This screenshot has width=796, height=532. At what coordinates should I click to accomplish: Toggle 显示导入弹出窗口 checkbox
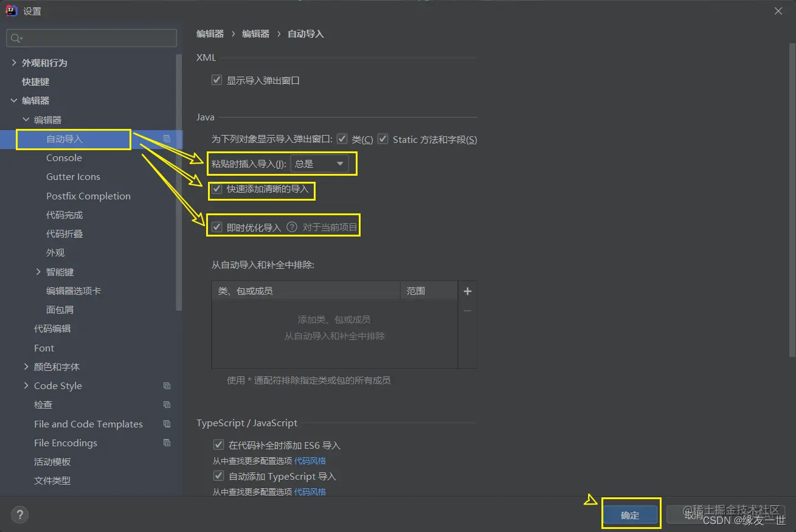[x=216, y=80]
